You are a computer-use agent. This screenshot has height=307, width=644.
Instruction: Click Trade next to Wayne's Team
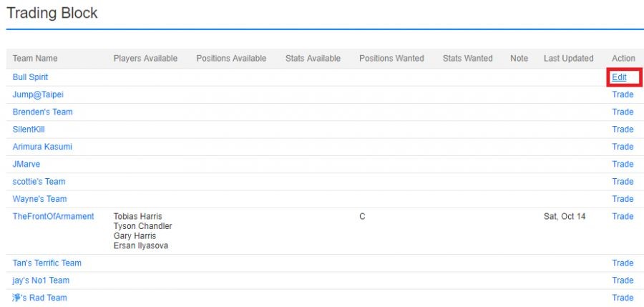623,199
